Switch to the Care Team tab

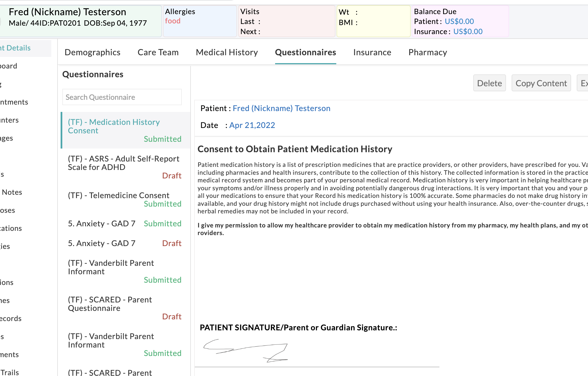(158, 52)
